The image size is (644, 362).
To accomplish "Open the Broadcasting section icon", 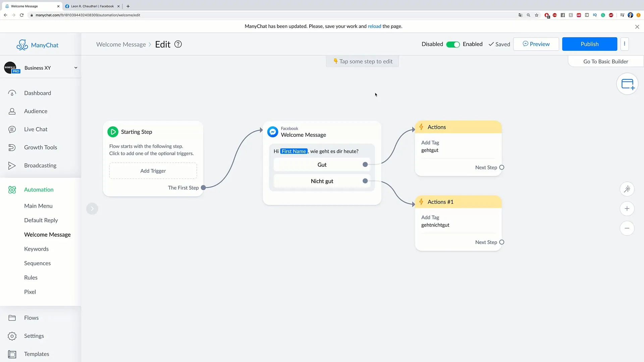I will point(12,165).
